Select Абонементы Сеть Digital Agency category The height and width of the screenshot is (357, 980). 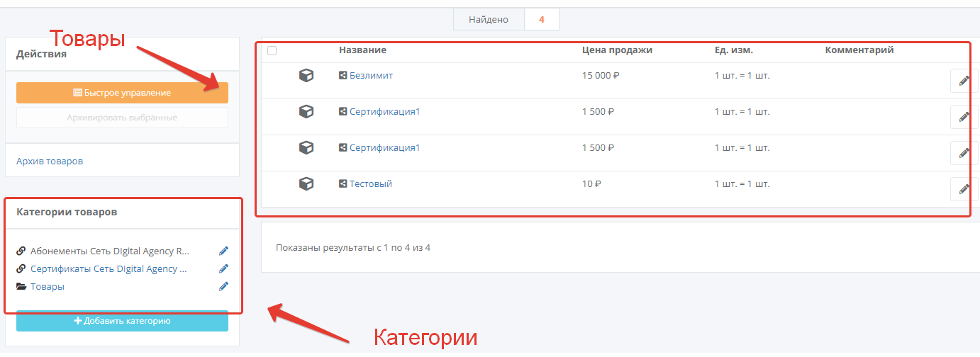[x=110, y=251]
